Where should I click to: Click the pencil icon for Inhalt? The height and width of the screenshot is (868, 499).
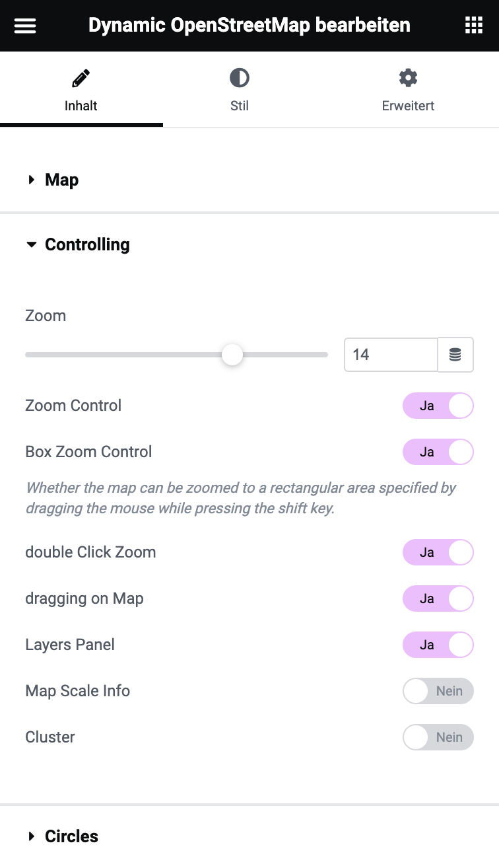(x=81, y=79)
